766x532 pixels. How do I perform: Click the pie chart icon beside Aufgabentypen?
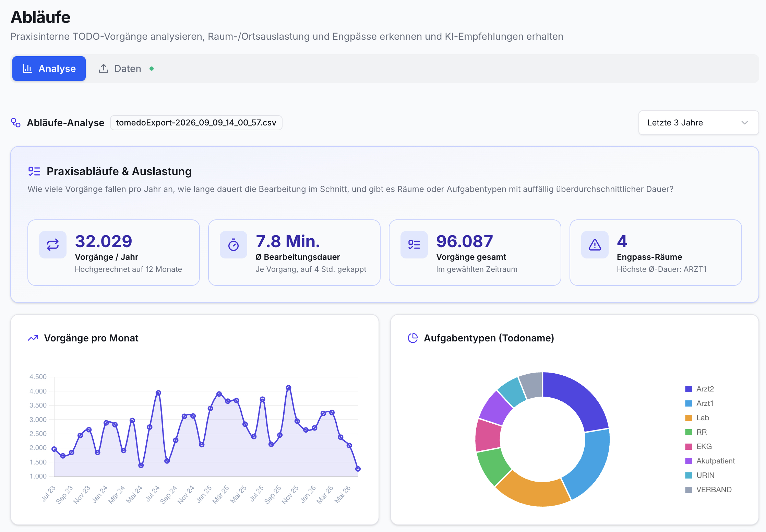[x=413, y=338]
